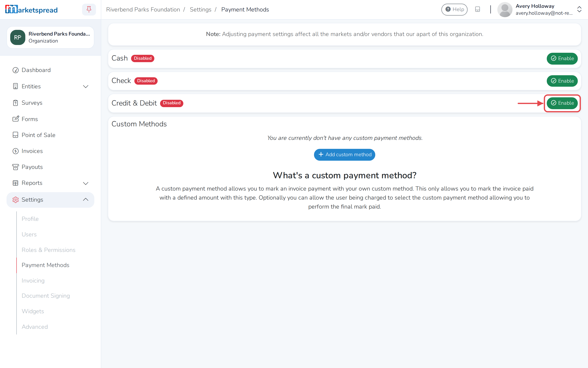Click the Invoices dollar icon
588x368 pixels.
point(16,151)
